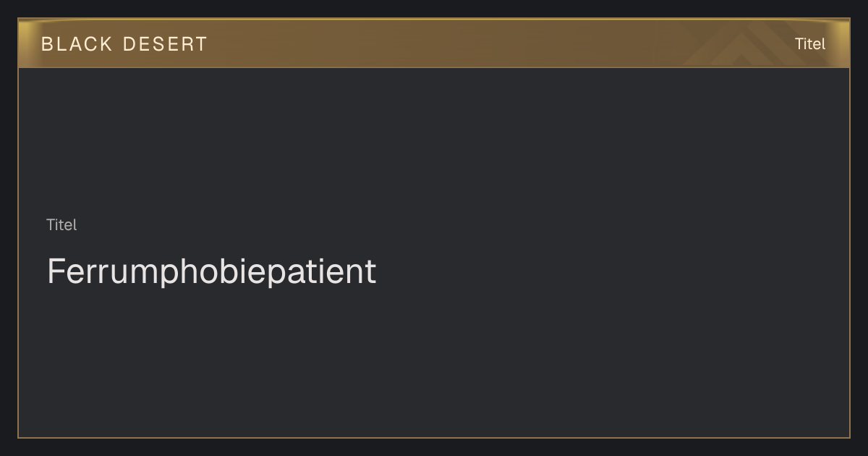Click the faint chevron emblem in the header
This screenshot has width=868, height=456.
tap(745, 45)
